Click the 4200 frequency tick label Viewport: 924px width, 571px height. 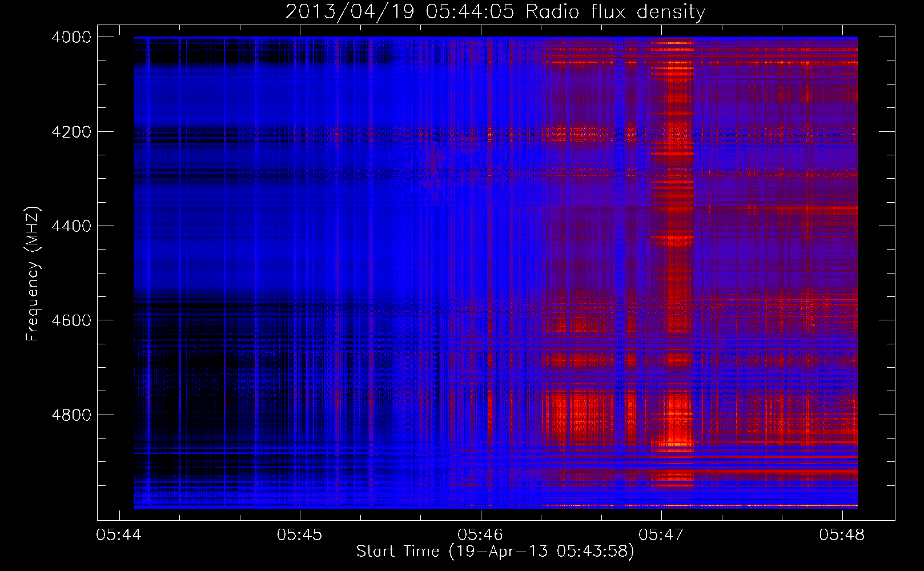(71, 132)
